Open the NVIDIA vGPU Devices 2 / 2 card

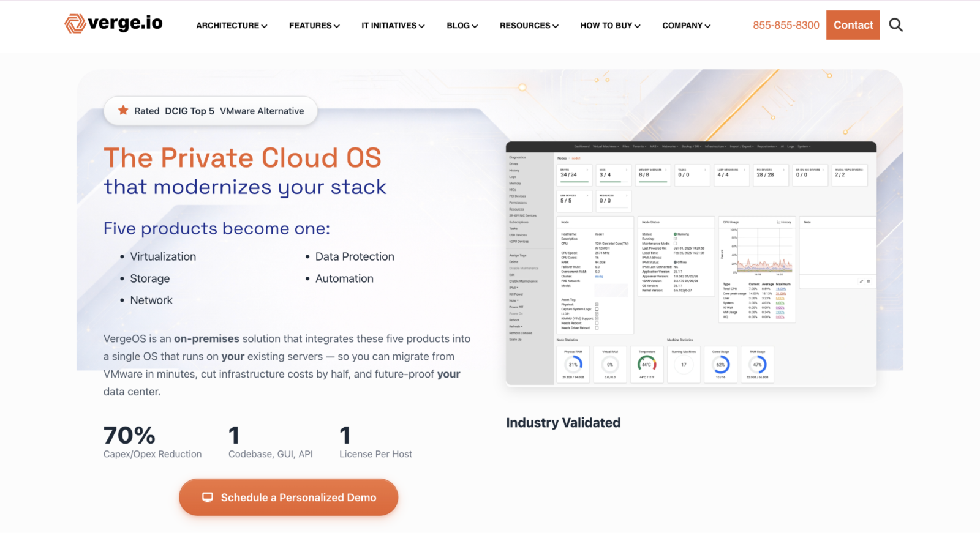[850, 175]
